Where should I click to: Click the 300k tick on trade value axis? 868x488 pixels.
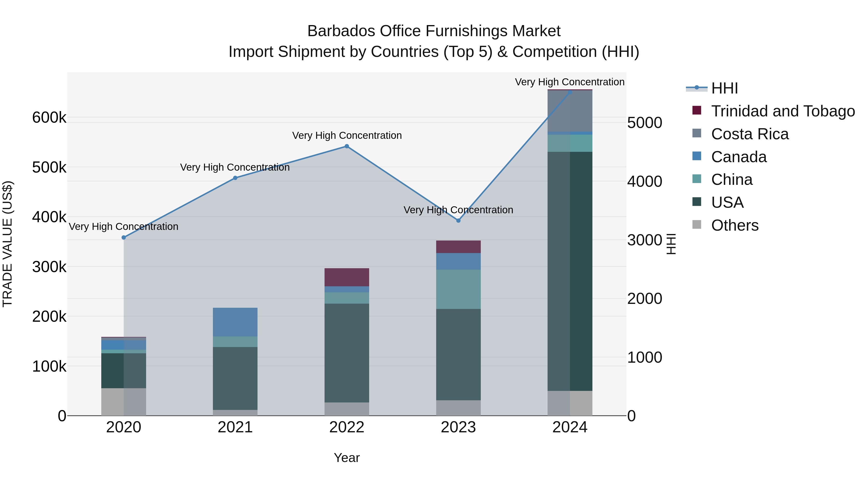[49, 267]
